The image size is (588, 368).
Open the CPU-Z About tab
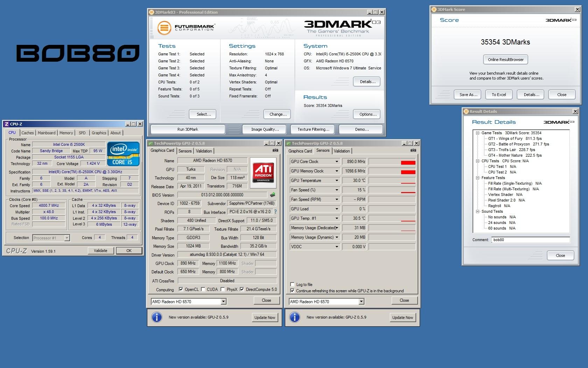click(115, 133)
